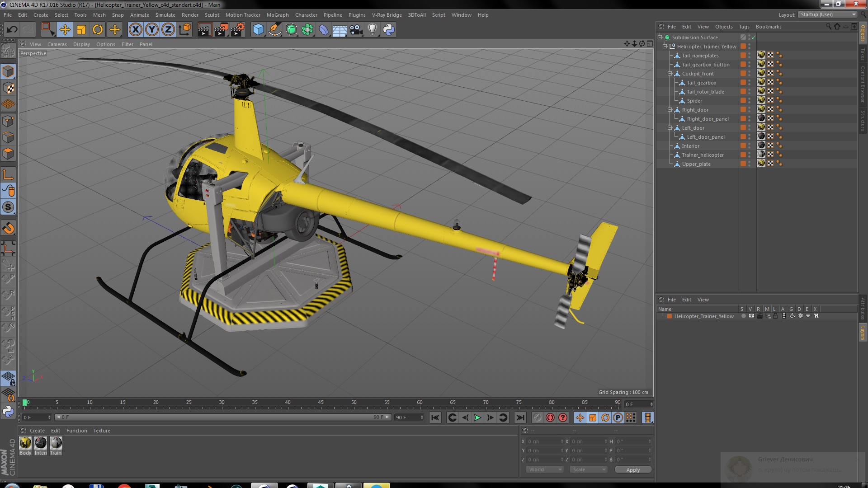Select the Rotate tool

[x=98, y=30]
